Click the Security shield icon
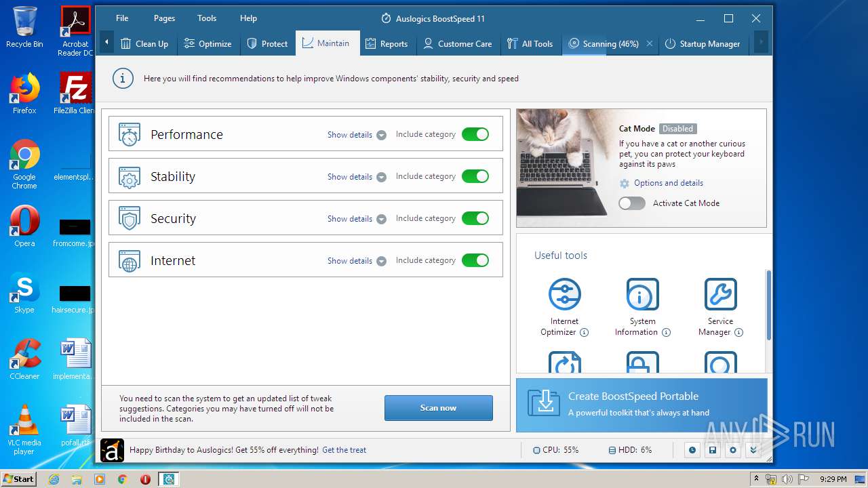The image size is (868, 488). click(x=129, y=218)
